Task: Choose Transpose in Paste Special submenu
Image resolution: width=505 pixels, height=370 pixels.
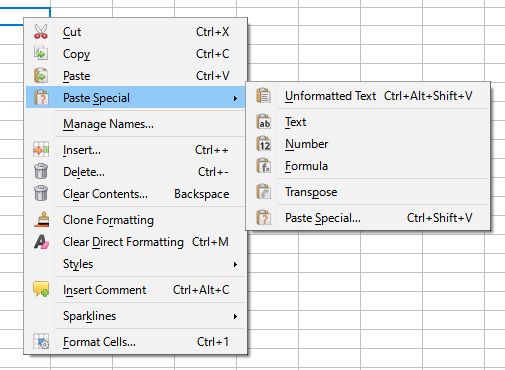Action: 368,192
